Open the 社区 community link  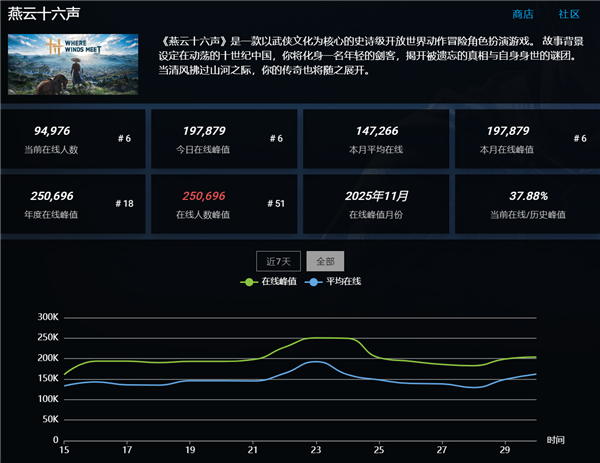tap(569, 14)
